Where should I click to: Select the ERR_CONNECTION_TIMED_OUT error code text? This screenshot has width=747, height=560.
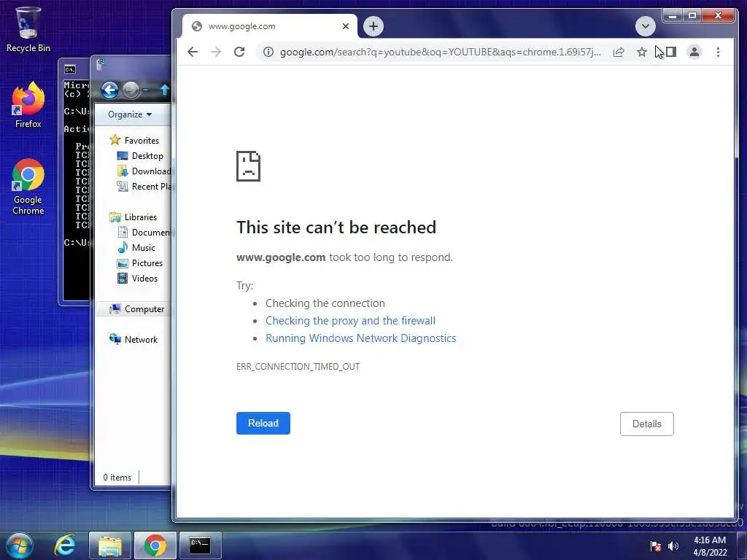(x=298, y=367)
